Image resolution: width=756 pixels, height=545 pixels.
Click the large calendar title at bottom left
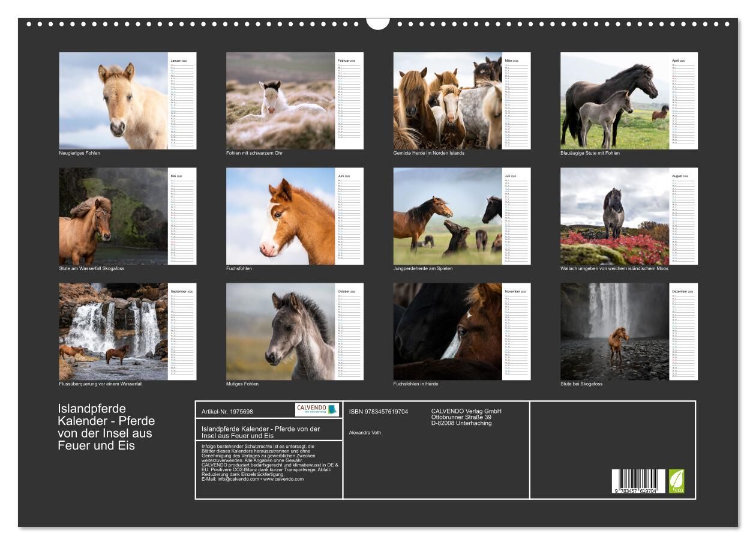(x=106, y=427)
